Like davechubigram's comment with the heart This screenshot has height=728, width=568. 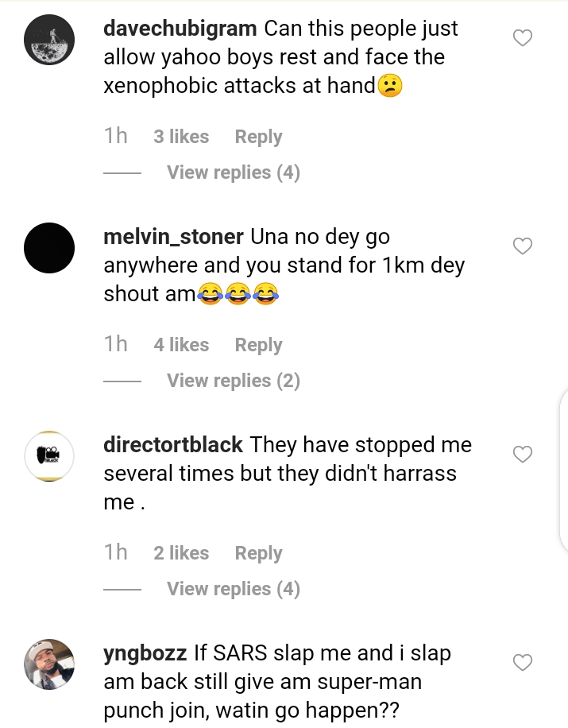[x=522, y=38]
